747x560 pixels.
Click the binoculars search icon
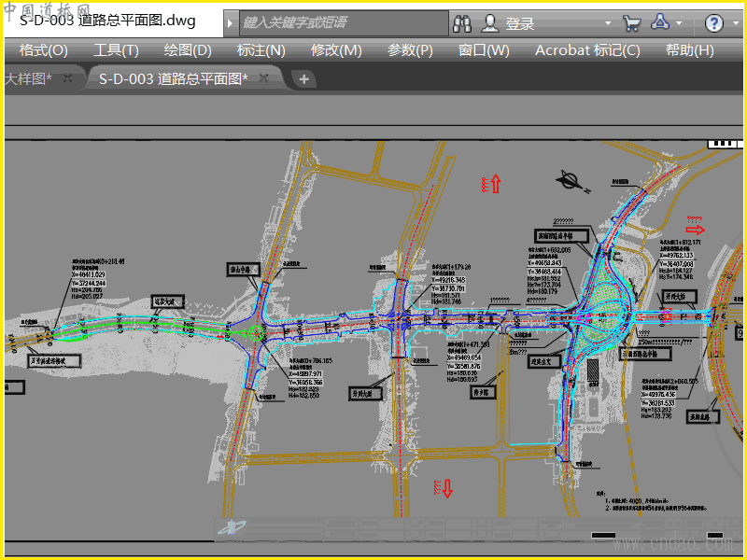pos(462,23)
